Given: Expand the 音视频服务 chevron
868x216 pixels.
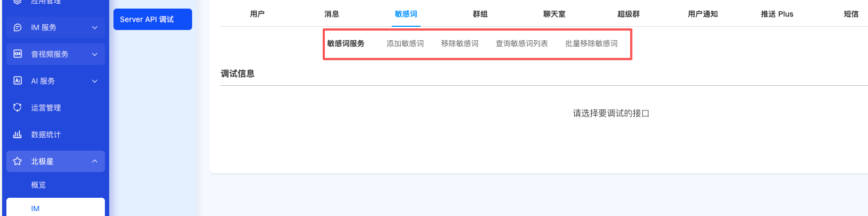Looking at the screenshot, I should click(95, 54).
